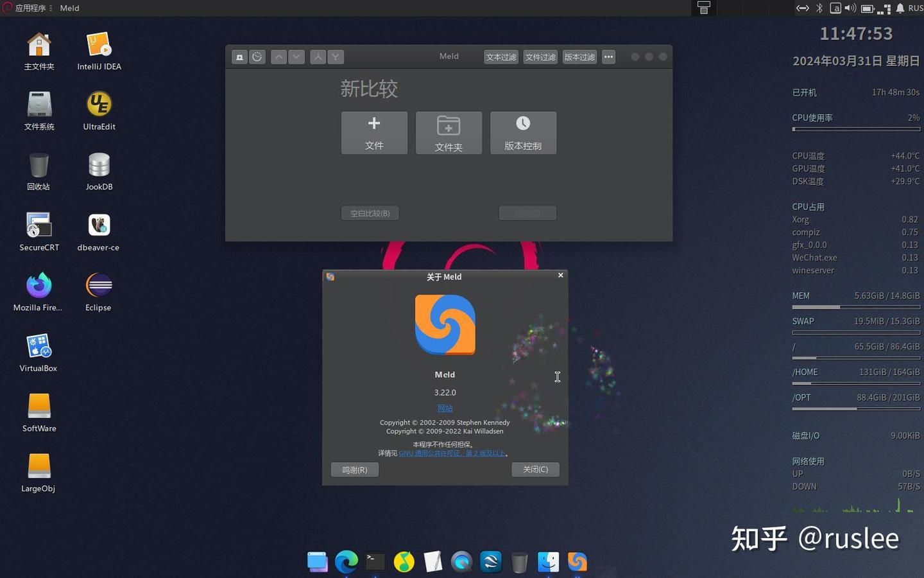
Task: Launch Mozilla Firefox from desktop
Action: 38,292
